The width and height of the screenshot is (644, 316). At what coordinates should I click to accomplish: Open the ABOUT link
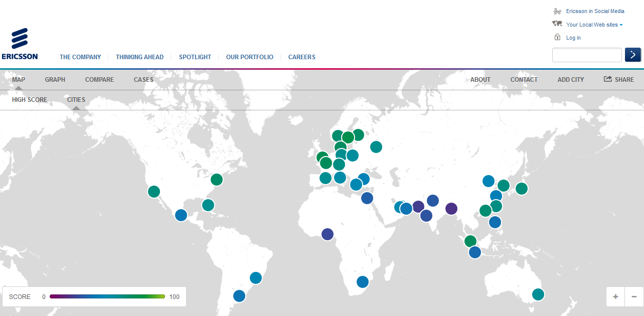click(480, 80)
